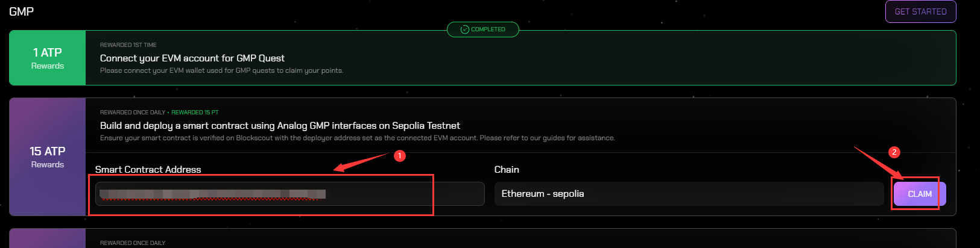Click the Chain label above the dropdown
980x248 pixels.
[x=507, y=170]
